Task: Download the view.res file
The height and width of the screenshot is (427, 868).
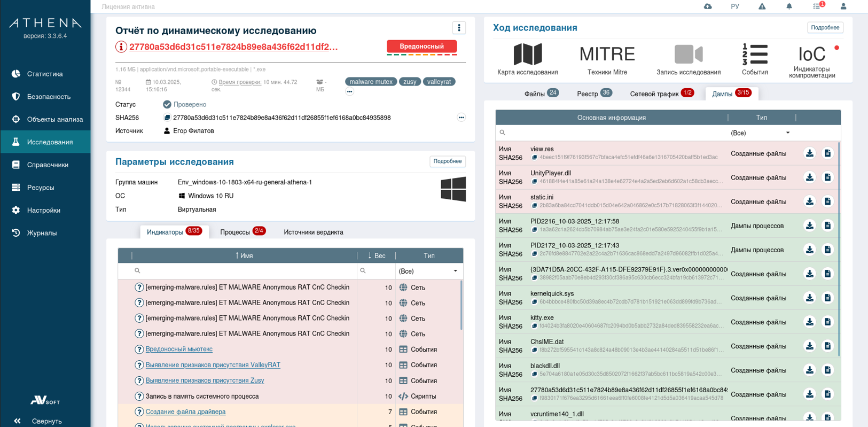Action: click(810, 153)
